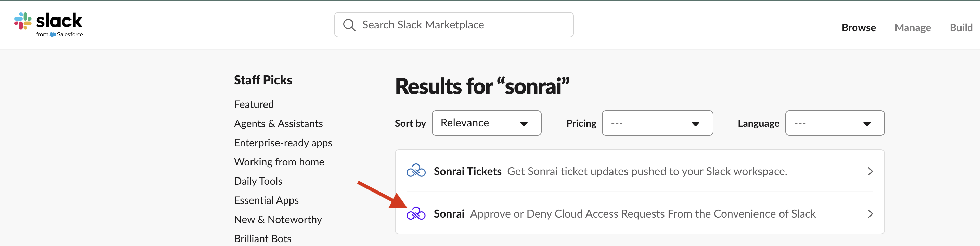The image size is (980, 246).
Task: Click in the Search Slack Marketplace field
Action: (x=454, y=25)
